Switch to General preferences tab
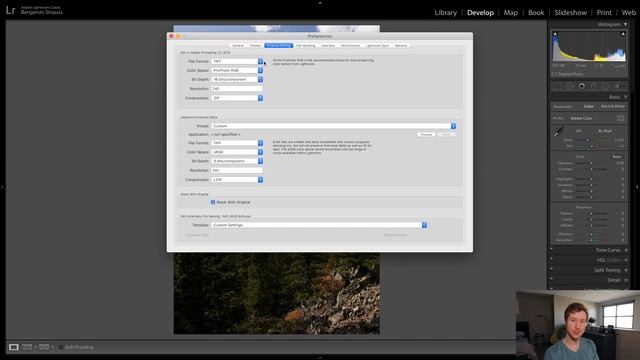The image size is (640, 360). 238,45
